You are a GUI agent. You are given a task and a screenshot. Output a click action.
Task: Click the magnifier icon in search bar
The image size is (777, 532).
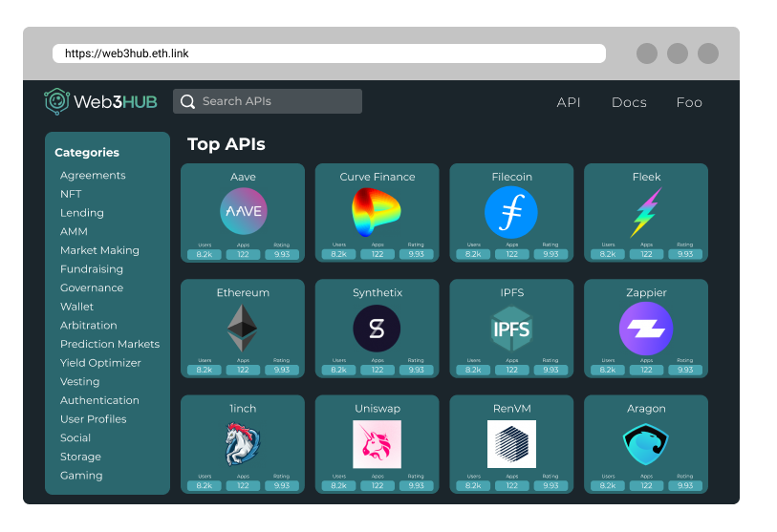click(188, 101)
